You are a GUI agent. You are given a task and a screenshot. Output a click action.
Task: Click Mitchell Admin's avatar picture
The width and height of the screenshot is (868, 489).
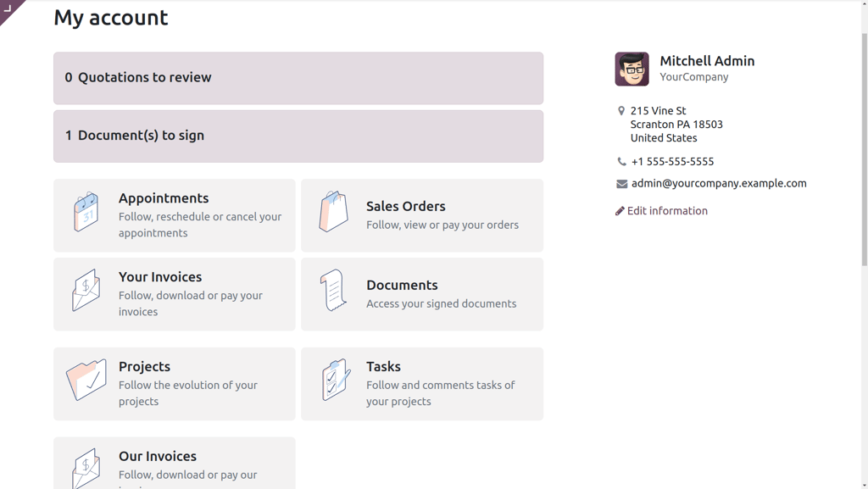point(632,69)
